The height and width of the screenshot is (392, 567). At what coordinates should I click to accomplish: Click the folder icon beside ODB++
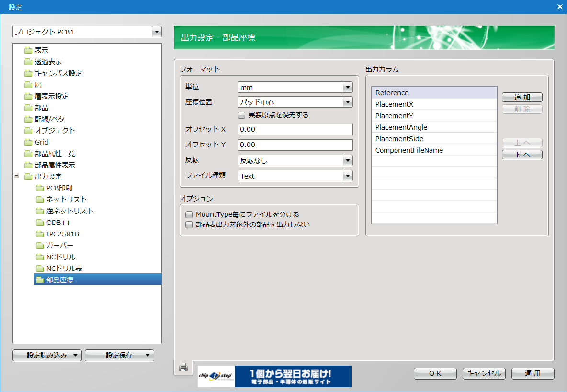click(x=40, y=223)
